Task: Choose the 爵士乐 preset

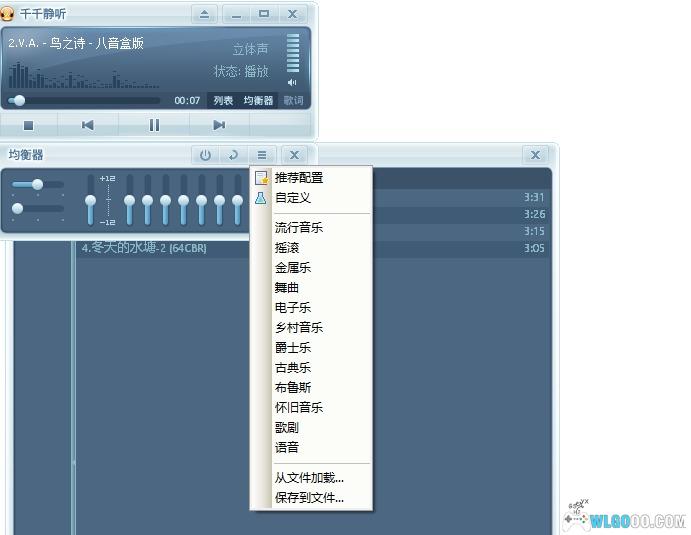Action: 311,348
